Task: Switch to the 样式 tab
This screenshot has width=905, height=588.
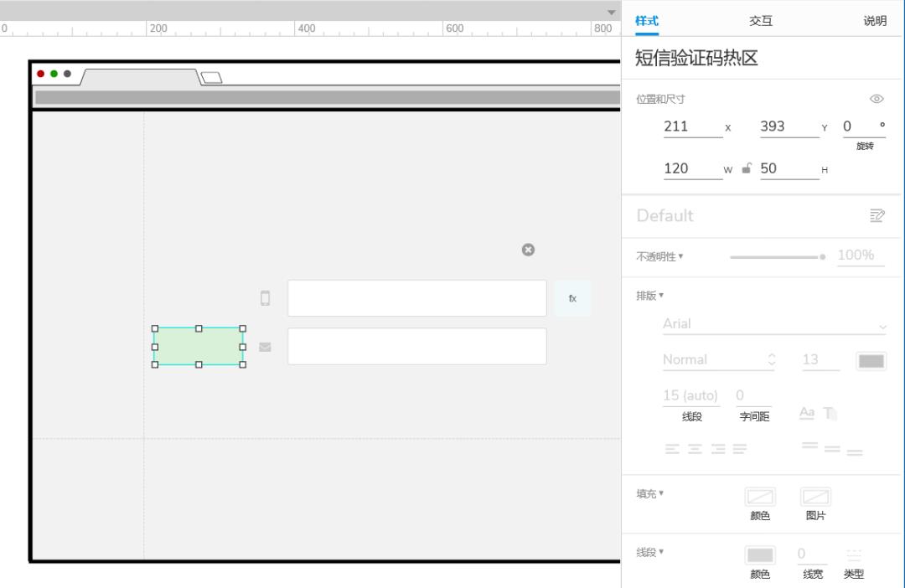Action: (x=646, y=21)
